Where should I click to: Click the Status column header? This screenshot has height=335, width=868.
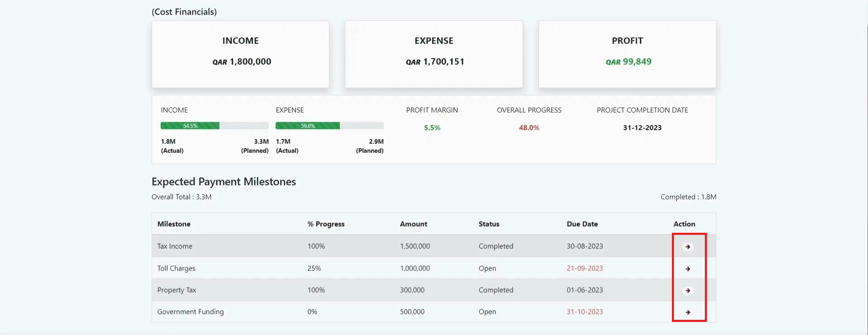(489, 224)
